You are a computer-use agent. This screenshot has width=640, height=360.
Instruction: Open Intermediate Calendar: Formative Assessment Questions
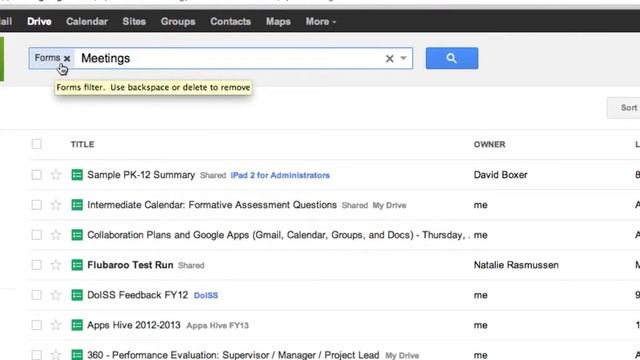(x=212, y=205)
